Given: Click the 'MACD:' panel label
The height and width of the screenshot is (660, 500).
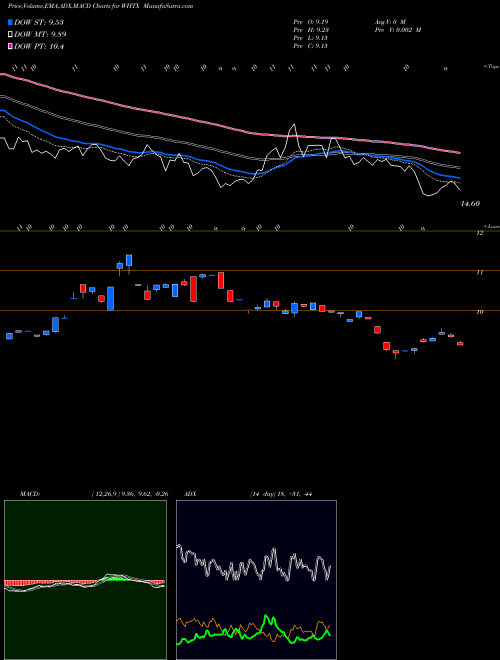Looking at the screenshot, I should pos(30,494).
